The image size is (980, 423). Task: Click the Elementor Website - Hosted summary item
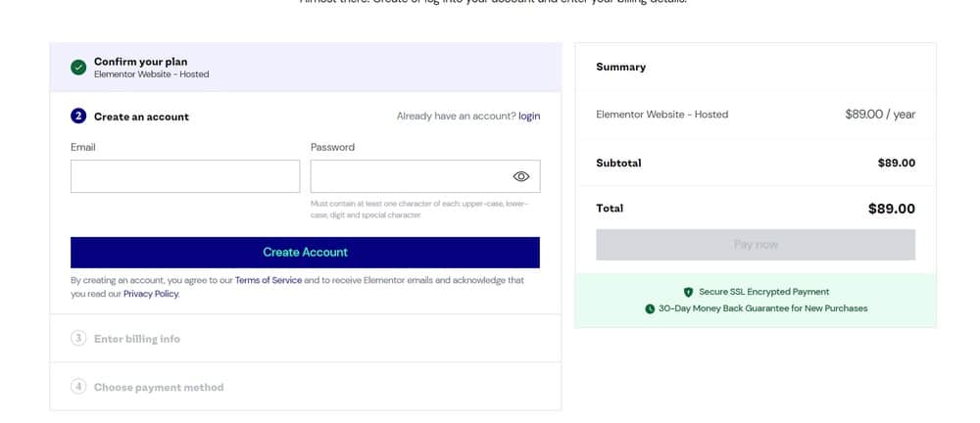click(661, 115)
